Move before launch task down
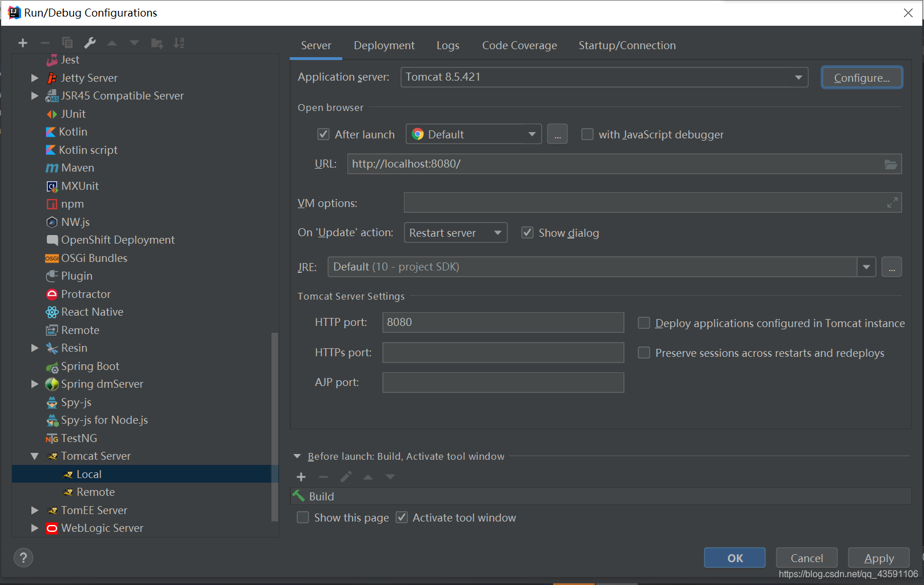 tap(390, 477)
